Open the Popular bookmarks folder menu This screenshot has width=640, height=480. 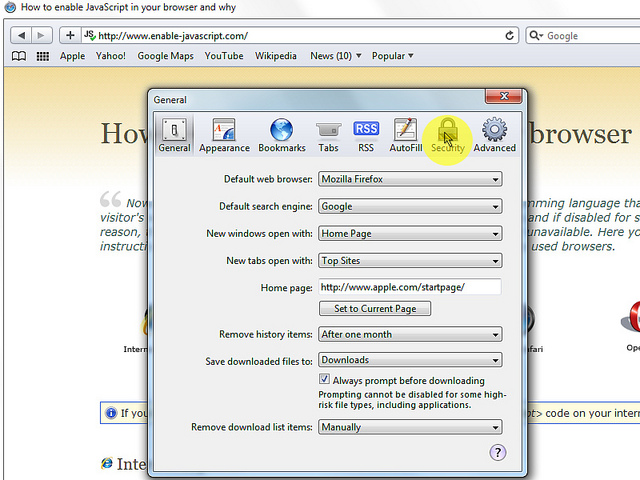[x=393, y=56]
